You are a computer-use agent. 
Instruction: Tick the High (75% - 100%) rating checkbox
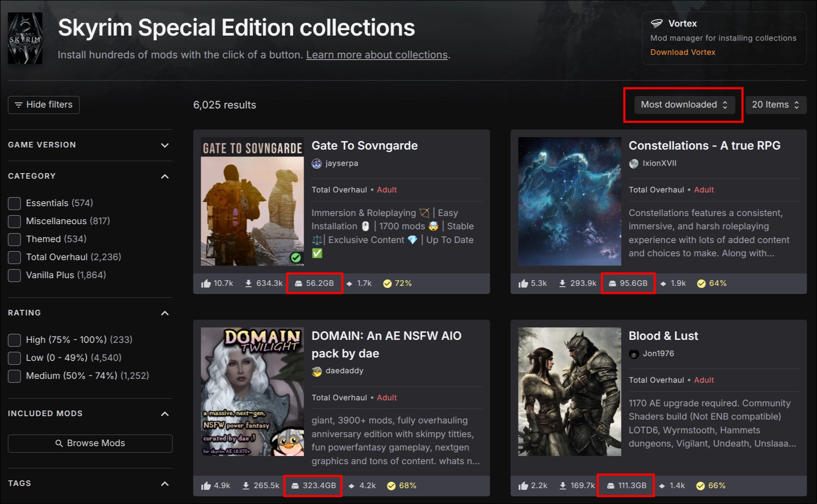click(x=15, y=340)
